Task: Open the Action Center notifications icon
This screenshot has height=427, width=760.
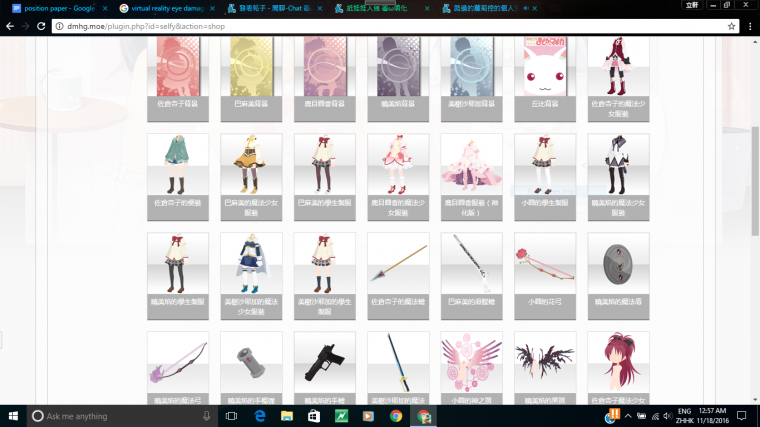Action: point(742,416)
